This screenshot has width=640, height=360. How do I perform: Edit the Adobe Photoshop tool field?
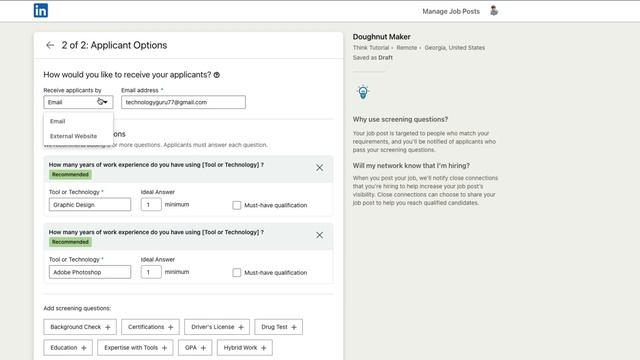tap(90, 272)
